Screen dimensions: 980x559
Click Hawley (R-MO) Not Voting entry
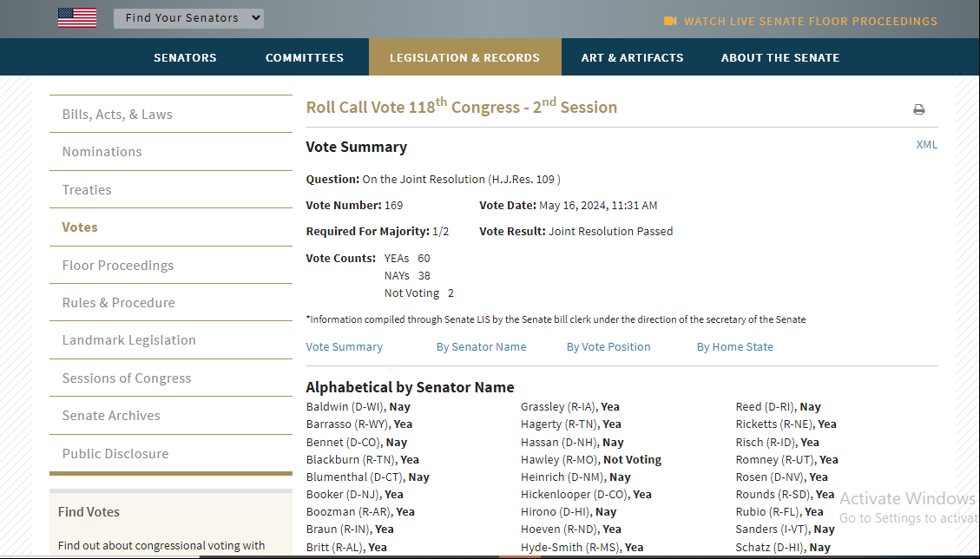coord(591,459)
